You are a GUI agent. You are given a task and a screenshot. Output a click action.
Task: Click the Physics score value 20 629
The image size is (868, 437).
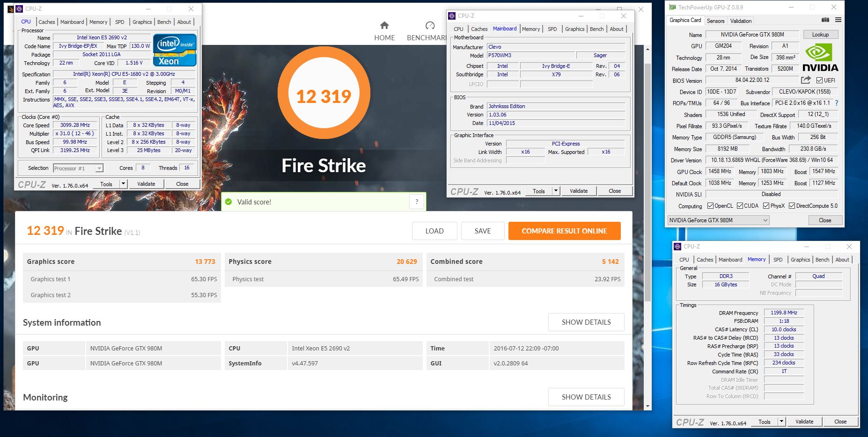tap(406, 262)
